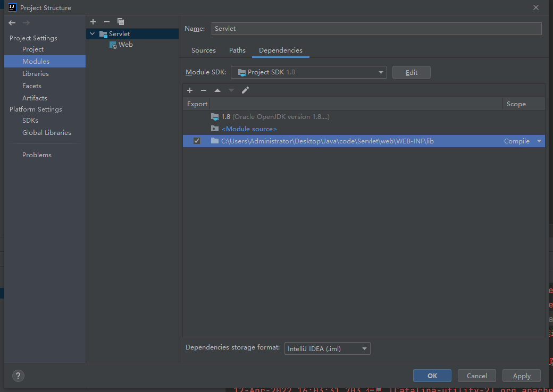The image size is (553, 392).
Task: Select the Web facet tree item
Action: (125, 45)
